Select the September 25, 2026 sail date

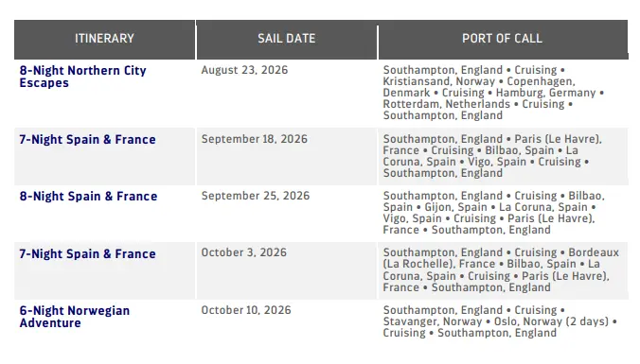point(256,196)
